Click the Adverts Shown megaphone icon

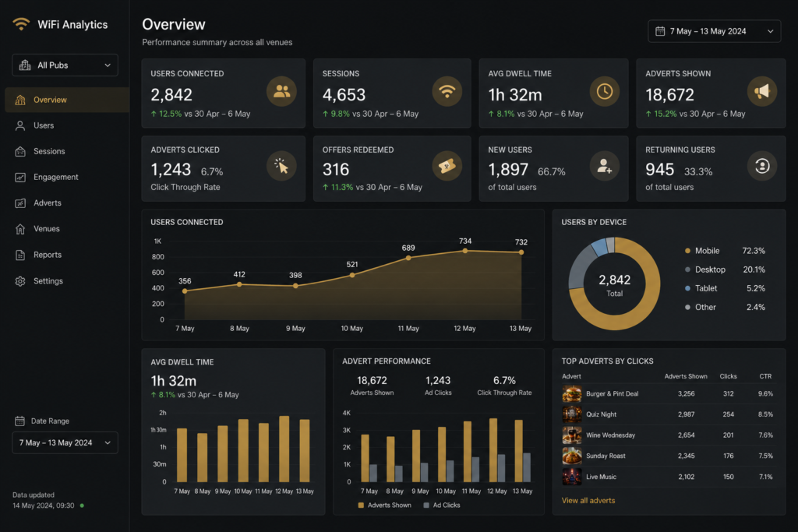tap(762, 92)
